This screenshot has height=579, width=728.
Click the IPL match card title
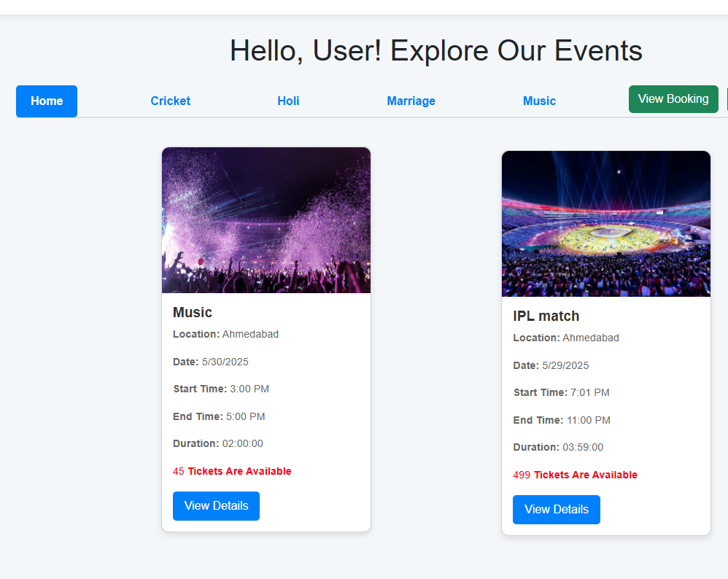click(546, 316)
